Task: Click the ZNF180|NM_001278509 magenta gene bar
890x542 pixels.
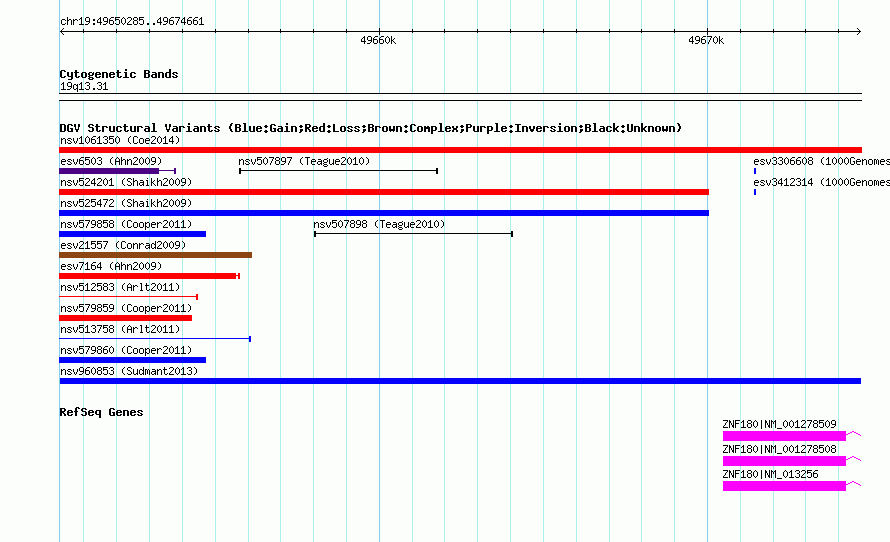Action: point(784,436)
